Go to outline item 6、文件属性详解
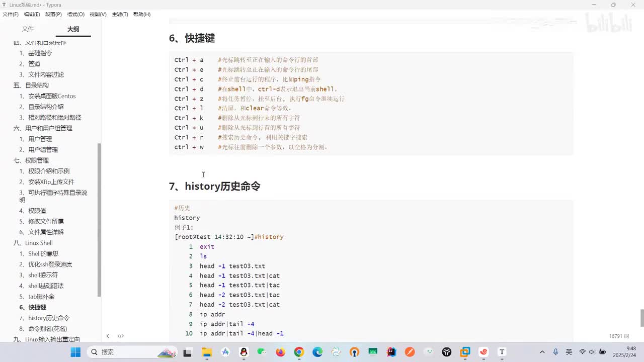 (42, 232)
